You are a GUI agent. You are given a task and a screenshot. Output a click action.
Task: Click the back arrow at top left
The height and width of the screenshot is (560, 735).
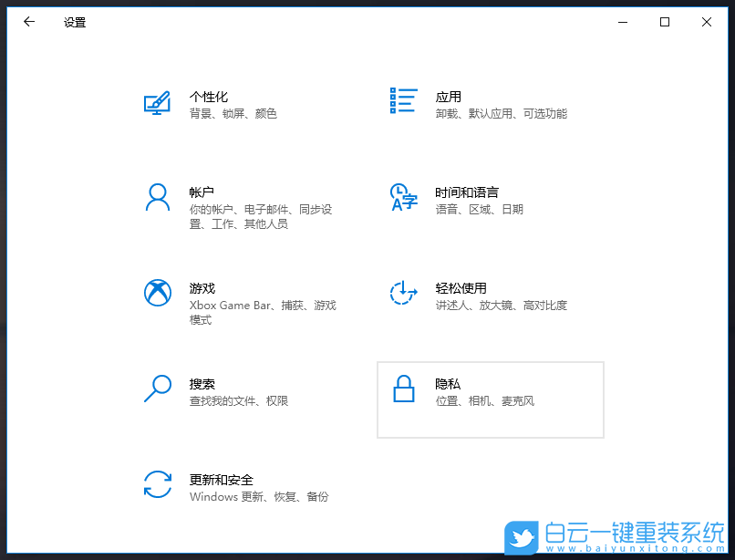(x=28, y=21)
